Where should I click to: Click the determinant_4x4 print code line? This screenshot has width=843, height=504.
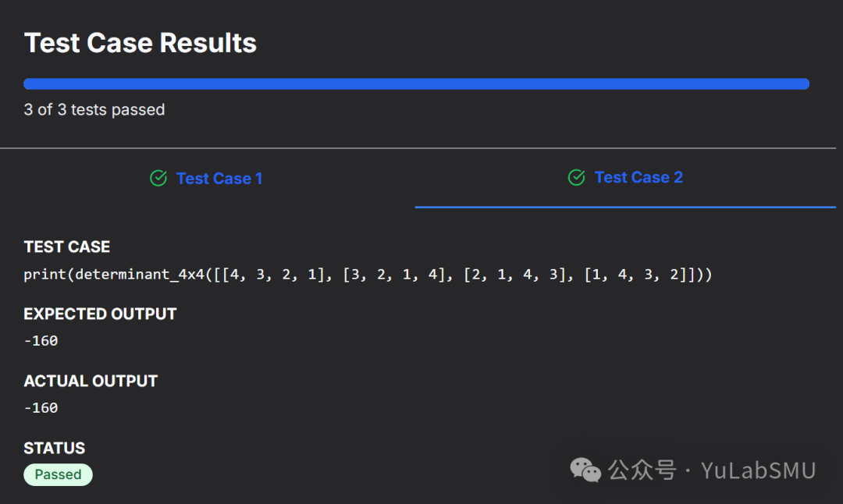coord(368,275)
